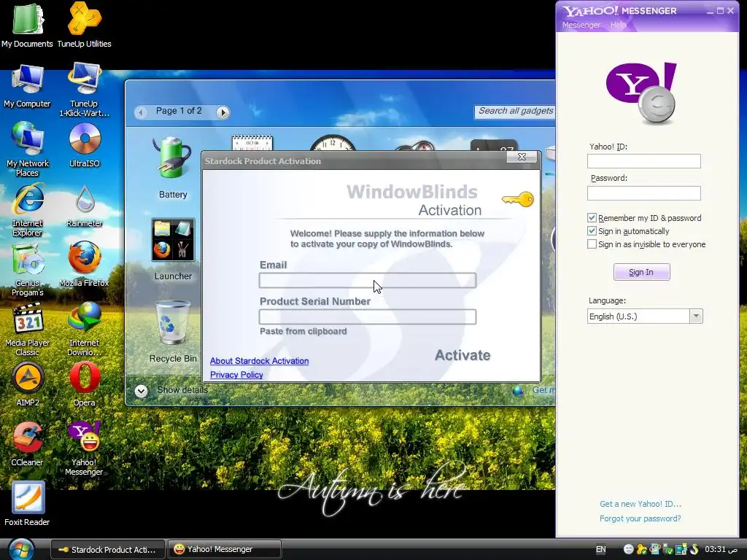Toggle Sign in automatically checkbox
747x560 pixels.
pyautogui.click(x=592, y=231)
